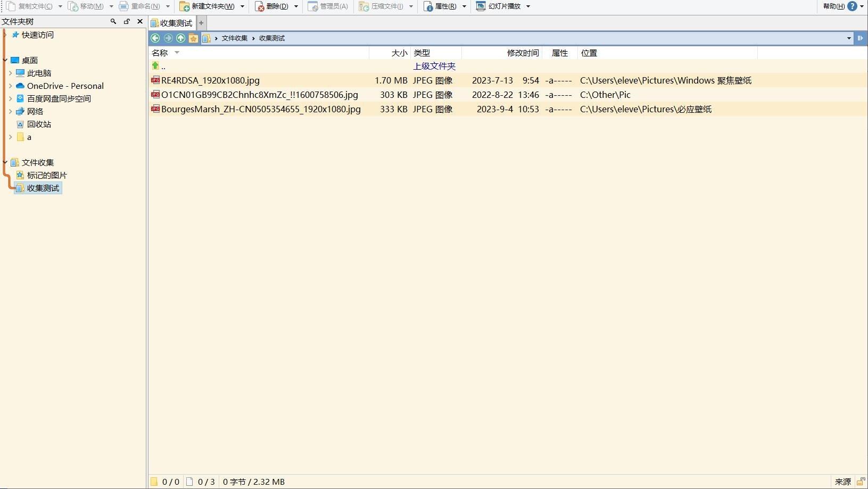Image resolution: width=868 pixels, height=489 pixels.
Task: Select 标记的图片 collection in tree
Action: pos(47,175)
